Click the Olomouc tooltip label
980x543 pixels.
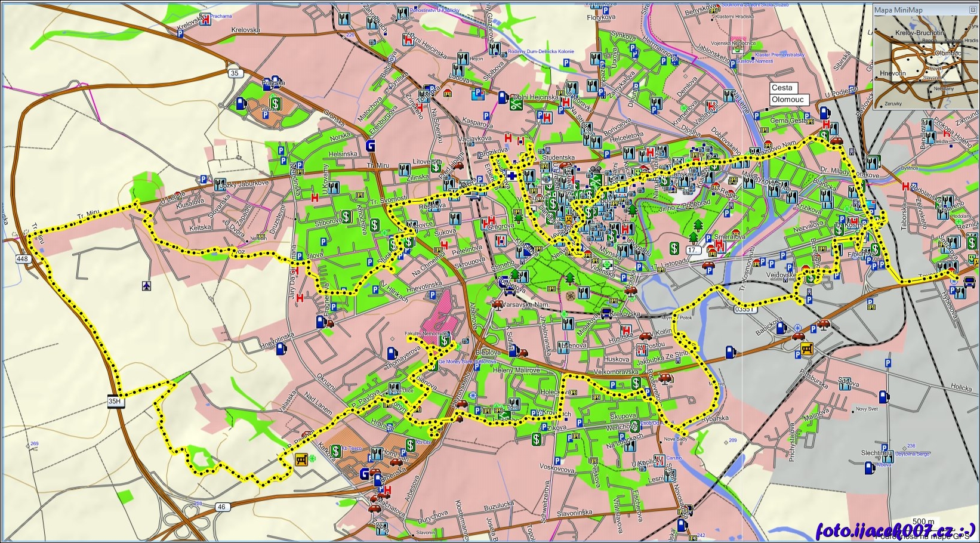[788, 100]
